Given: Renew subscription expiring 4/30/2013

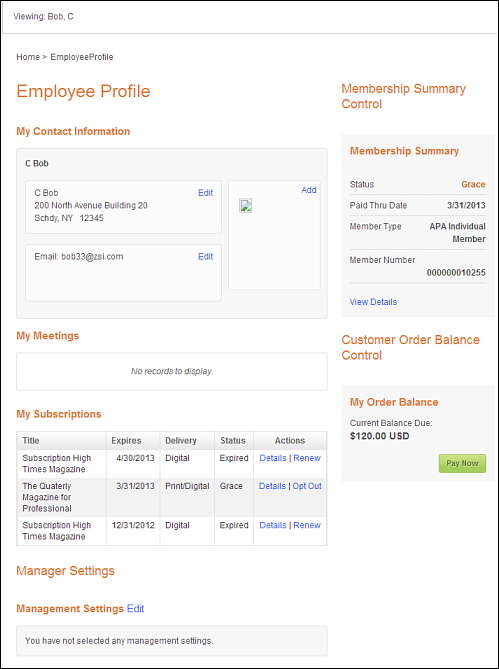Looking at the screenshot, I should coord(307,458).
